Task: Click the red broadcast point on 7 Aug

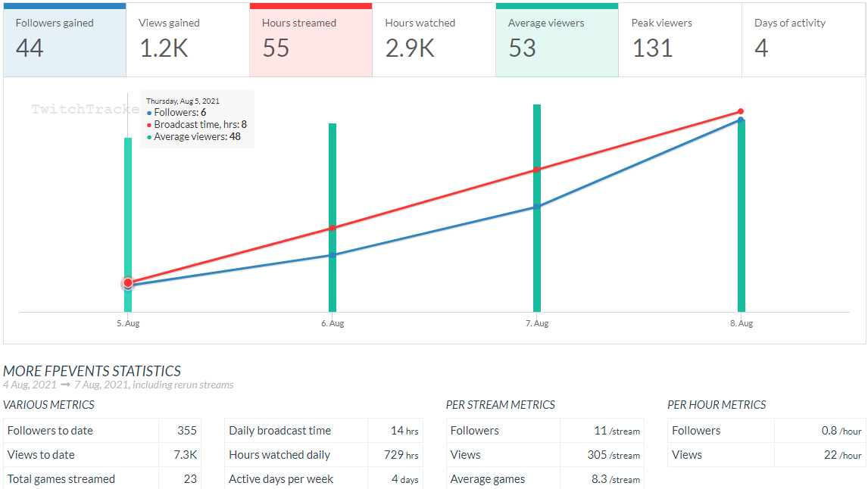Action: pos(537,170)
